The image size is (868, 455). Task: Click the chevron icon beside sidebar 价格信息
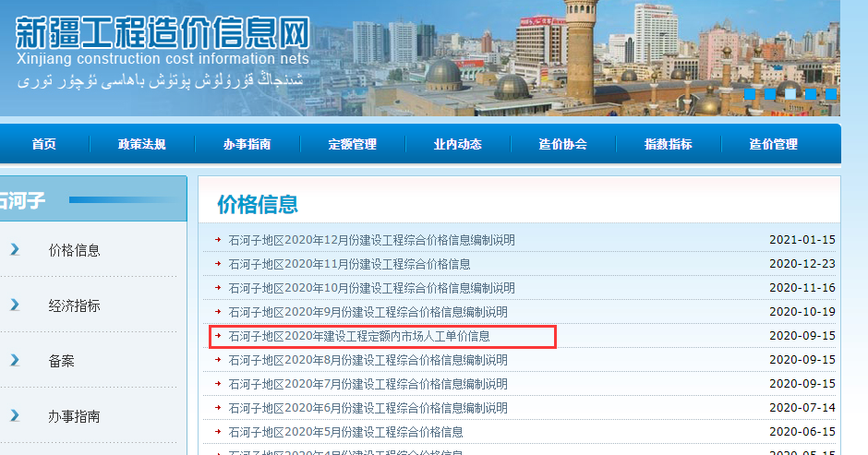[15, 249]
